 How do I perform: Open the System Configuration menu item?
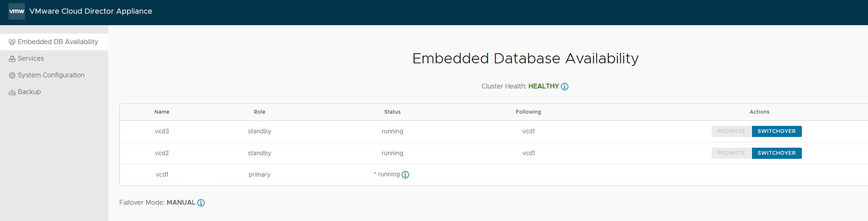51,75
